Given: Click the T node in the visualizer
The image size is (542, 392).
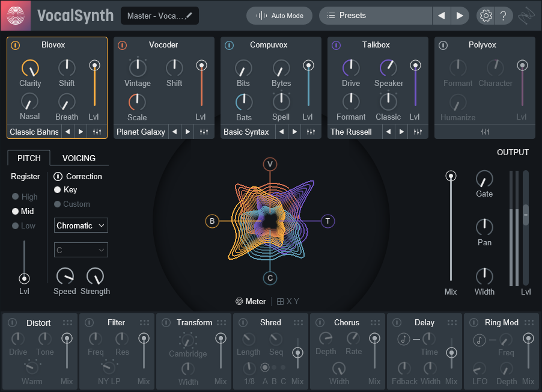Looking at the screenshot, I should click(x=327, y=221).
